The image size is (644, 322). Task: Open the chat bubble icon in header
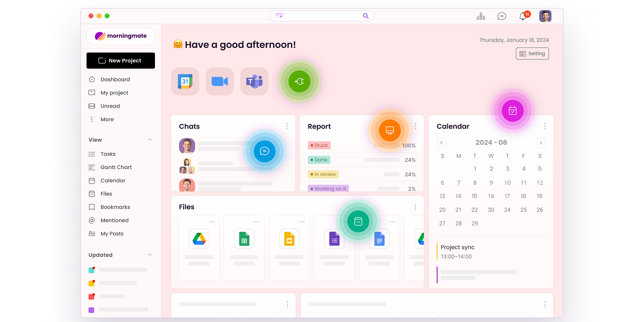[x=502, y=16]
